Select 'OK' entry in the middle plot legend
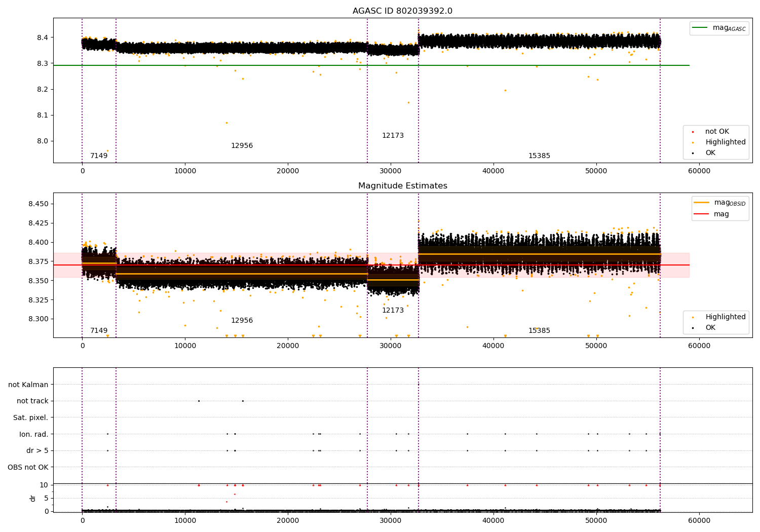Viewport: 760px width, 532px height. (710, 328)
